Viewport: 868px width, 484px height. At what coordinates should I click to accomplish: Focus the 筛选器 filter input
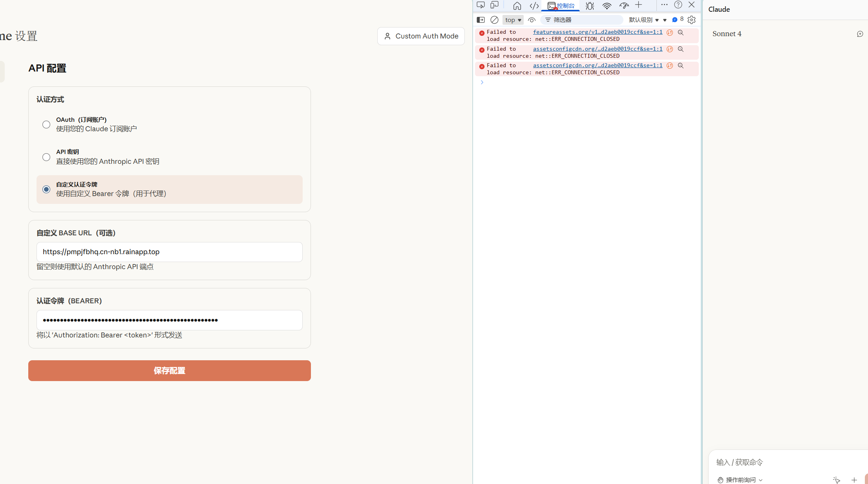pos(582,20)
